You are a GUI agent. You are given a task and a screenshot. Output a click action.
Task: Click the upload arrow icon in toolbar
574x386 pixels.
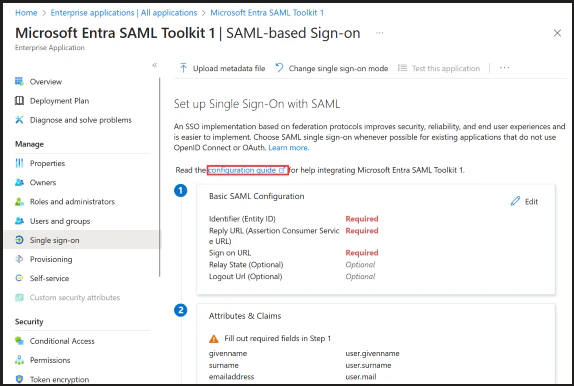click(183, 68)
